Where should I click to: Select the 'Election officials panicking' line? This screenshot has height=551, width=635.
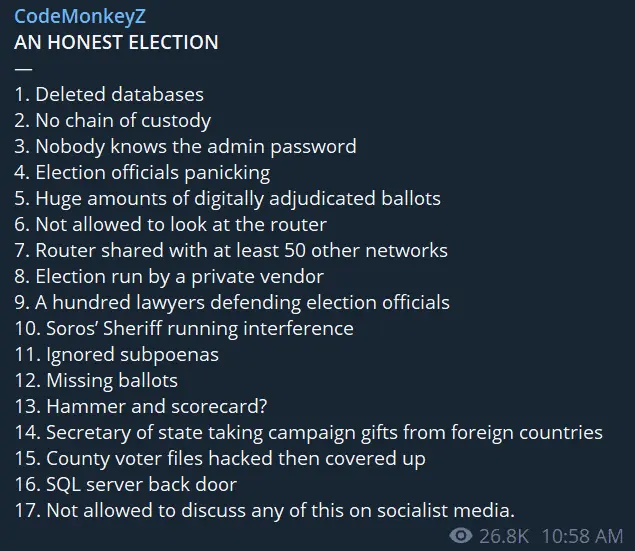tap(142, 173)
